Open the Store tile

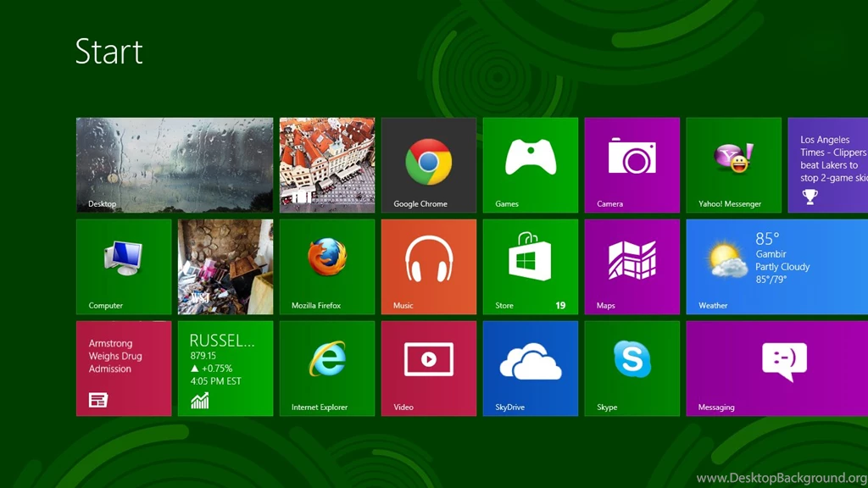531,267
